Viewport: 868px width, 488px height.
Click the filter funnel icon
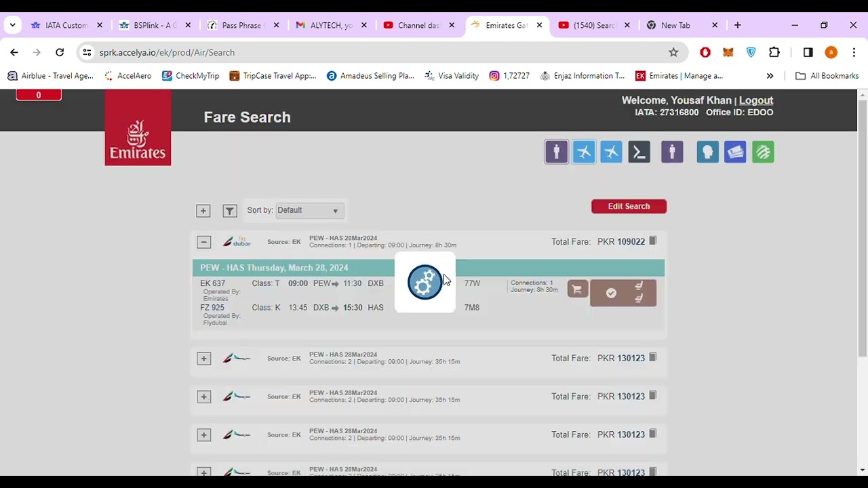click(x=229, y=211)
